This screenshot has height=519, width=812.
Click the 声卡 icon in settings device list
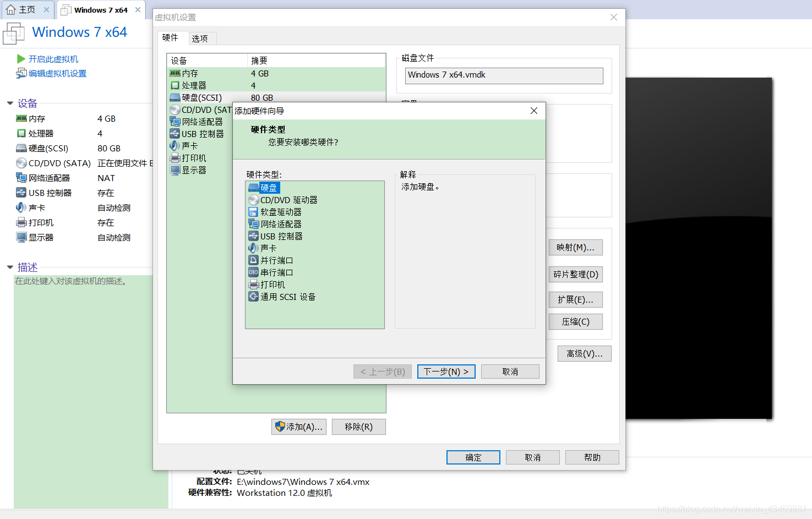(175, 146)
